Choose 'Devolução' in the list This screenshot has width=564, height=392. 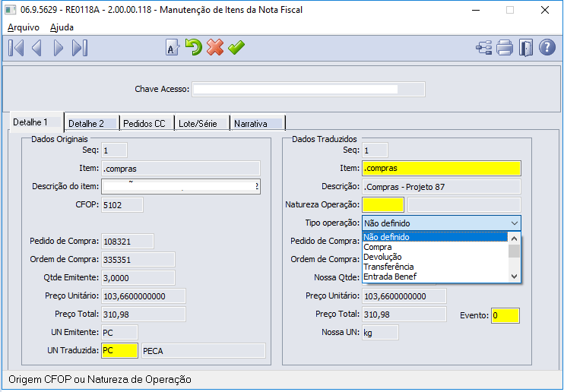[435, 257]
